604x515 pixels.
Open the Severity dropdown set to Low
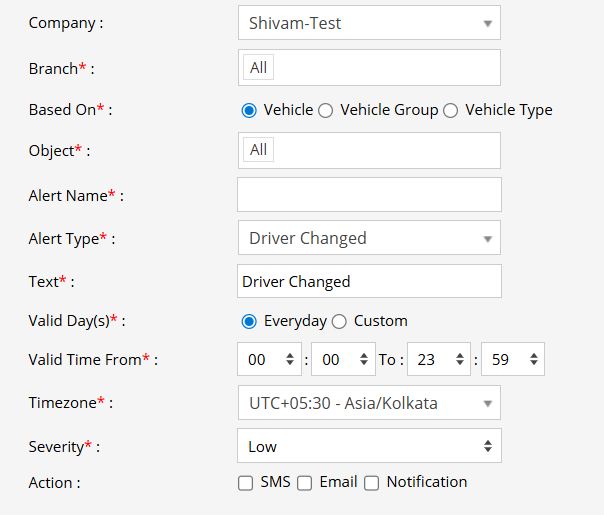click(x=368, y=446)
